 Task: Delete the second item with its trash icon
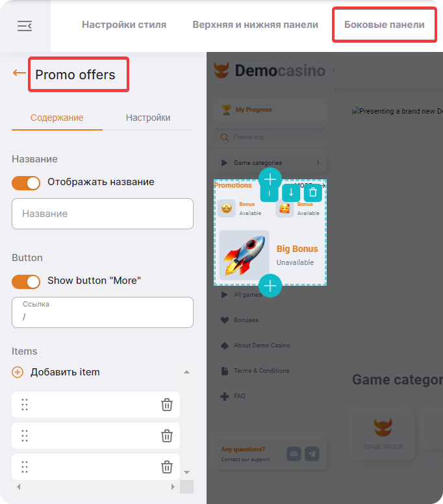coord(166,436)
